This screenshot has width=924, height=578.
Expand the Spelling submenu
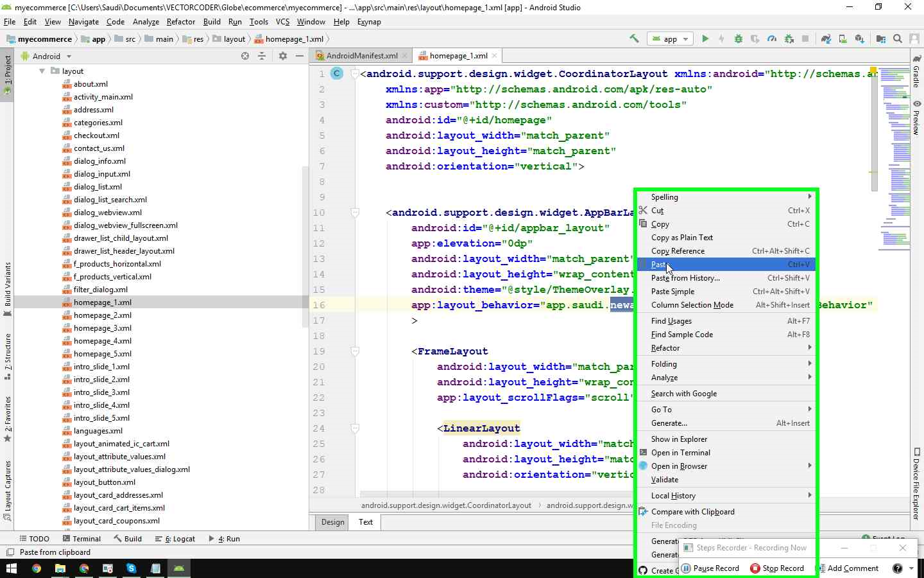(726, 197)
